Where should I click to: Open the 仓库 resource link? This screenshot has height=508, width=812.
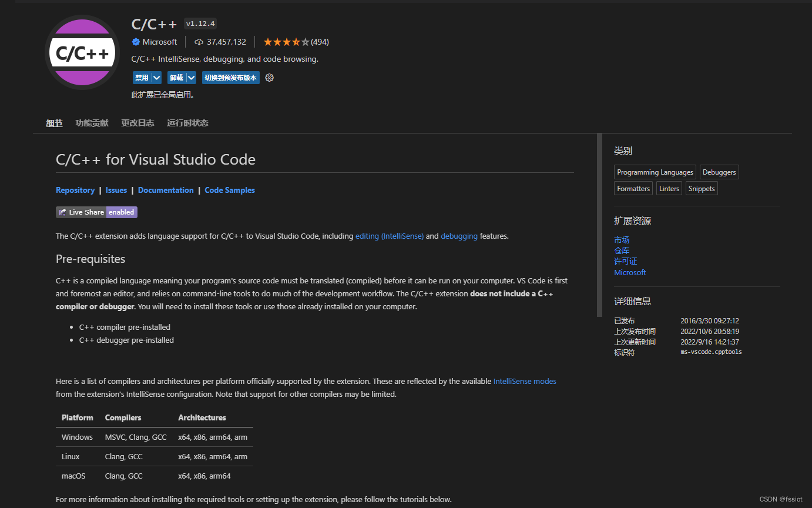tap(622, 250)
